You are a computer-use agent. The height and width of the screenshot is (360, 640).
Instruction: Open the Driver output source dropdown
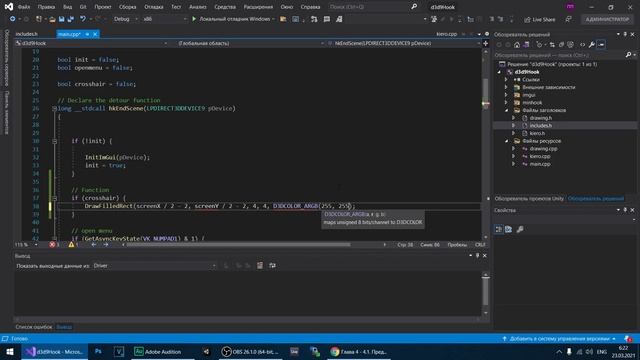pyautogui.click(x=154, y=266)
